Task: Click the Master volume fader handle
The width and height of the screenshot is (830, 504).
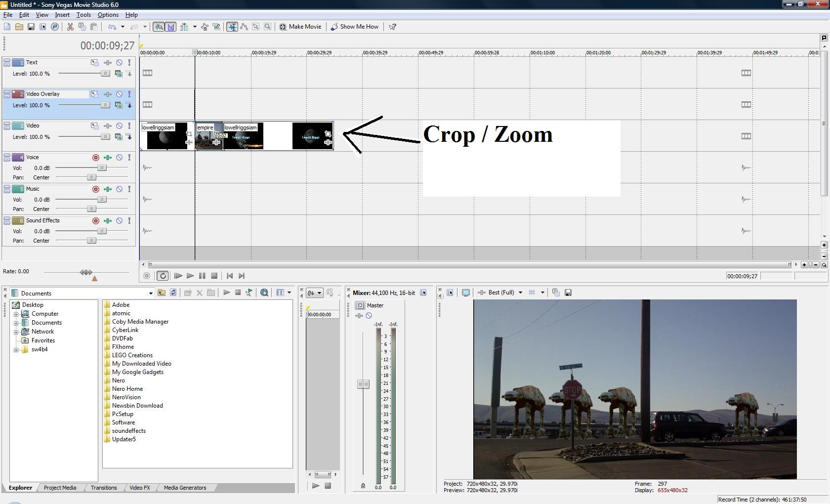Action: pyautogui.click(x=363, y=384)
